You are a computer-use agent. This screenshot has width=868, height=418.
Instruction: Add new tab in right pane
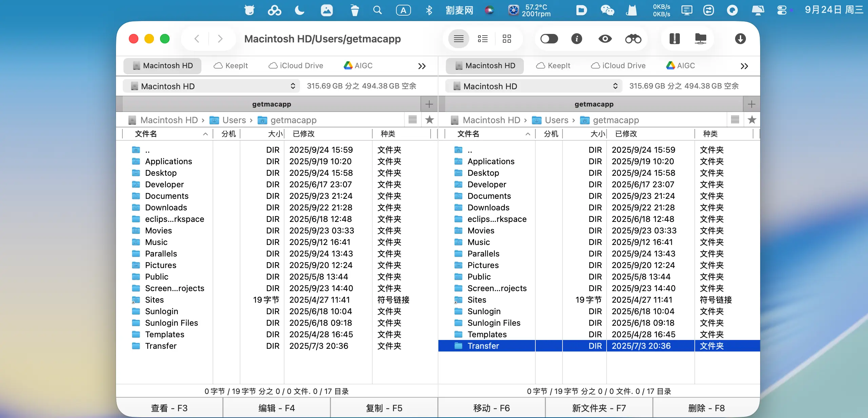751,104
